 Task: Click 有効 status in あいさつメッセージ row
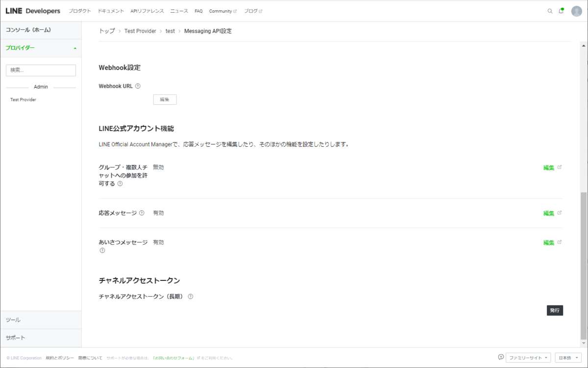click(158, 242)
